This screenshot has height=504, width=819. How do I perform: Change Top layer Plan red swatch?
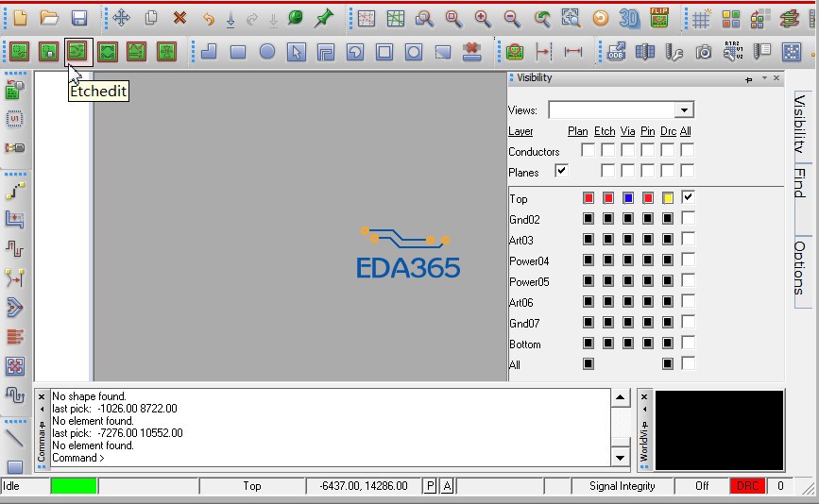pos(589,198)
